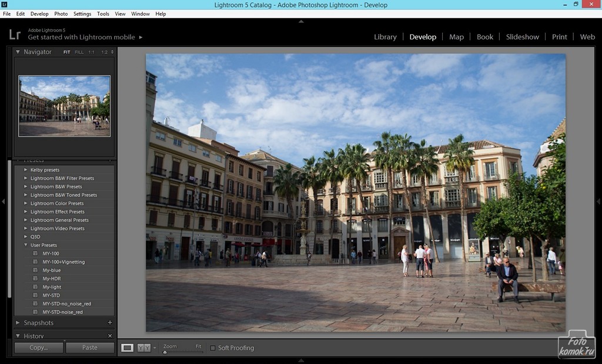Open the Develop menu
The width and height of the screenshot is (602, 364).
[39, 14]
